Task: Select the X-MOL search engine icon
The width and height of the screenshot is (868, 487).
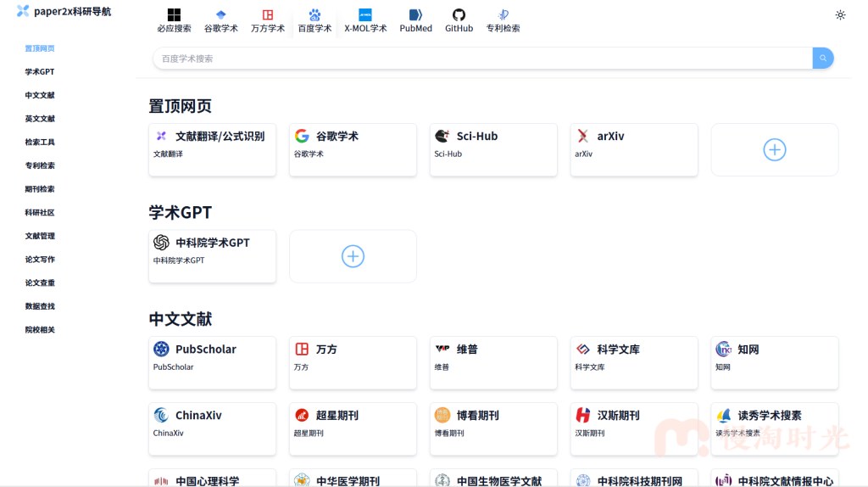Action: 365,15
